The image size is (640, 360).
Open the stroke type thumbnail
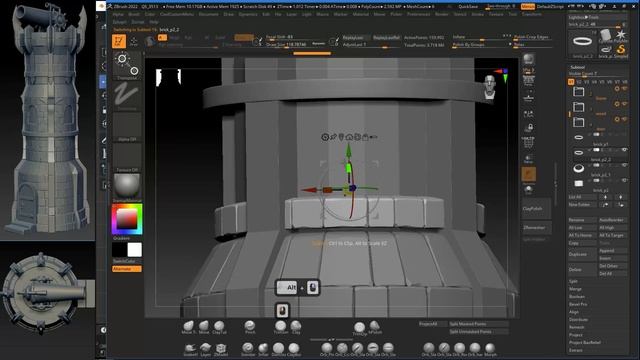tap(127, 96)
